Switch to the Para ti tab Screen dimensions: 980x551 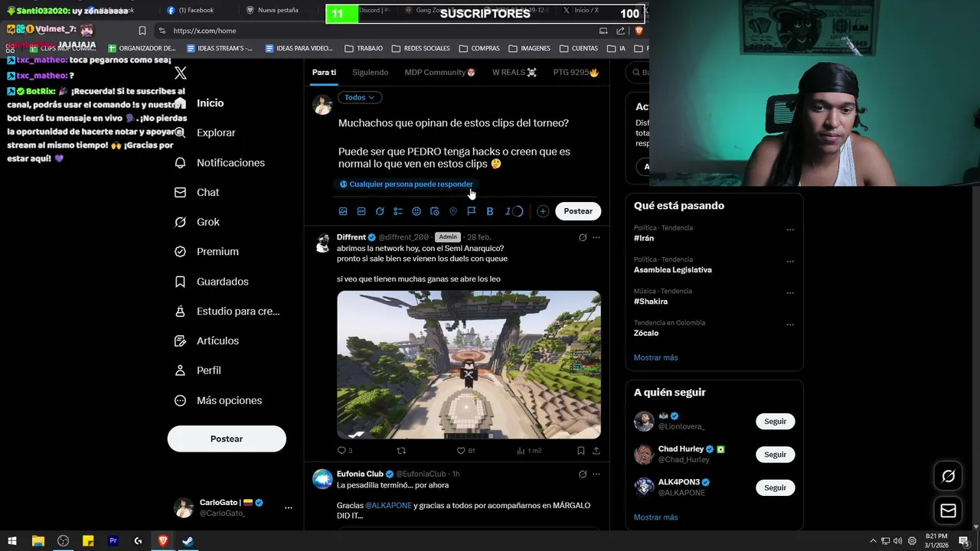point(324,72)
